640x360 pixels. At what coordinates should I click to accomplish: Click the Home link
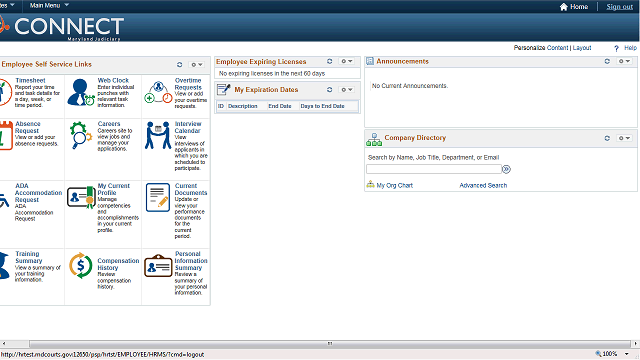pos(579,7)
